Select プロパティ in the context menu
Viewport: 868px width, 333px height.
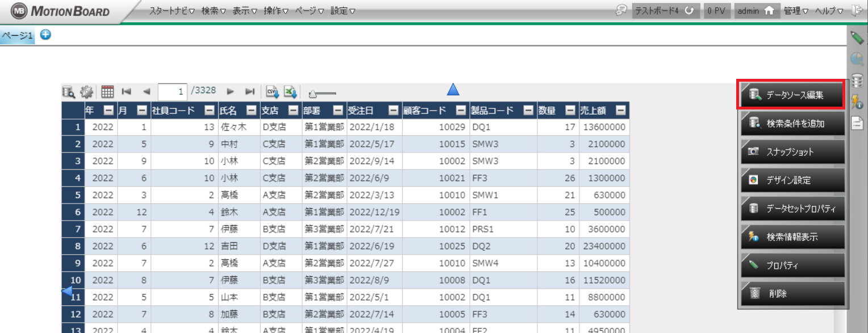(x=792, y=265)
